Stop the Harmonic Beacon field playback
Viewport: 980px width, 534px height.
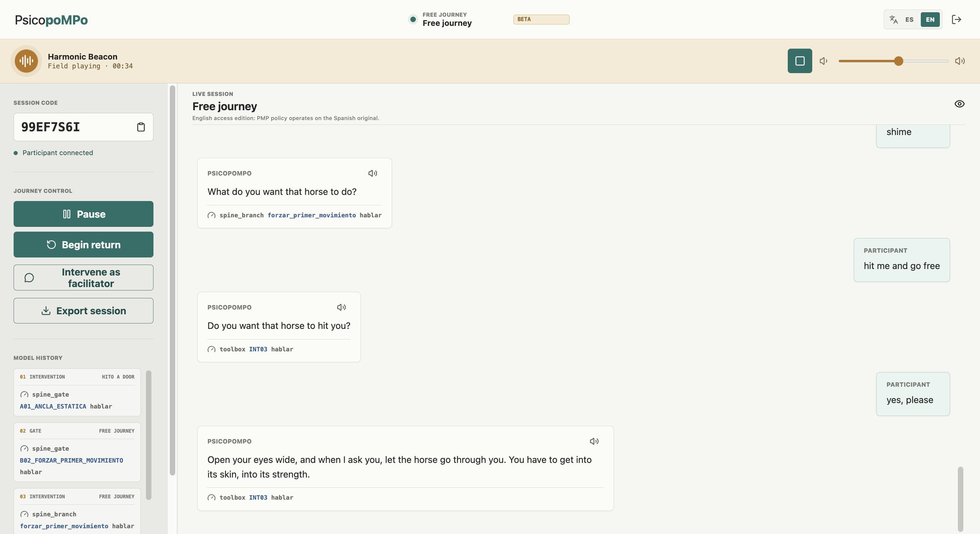coord(800,61)
